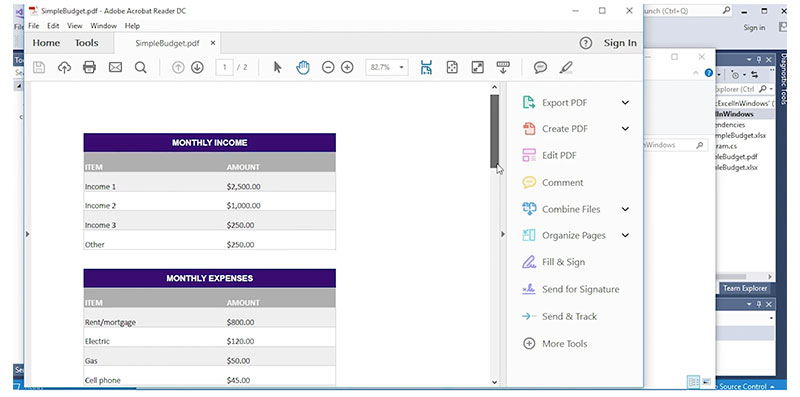
Task: Choose the Selection arrow tool
Action: tap(278, 67)
